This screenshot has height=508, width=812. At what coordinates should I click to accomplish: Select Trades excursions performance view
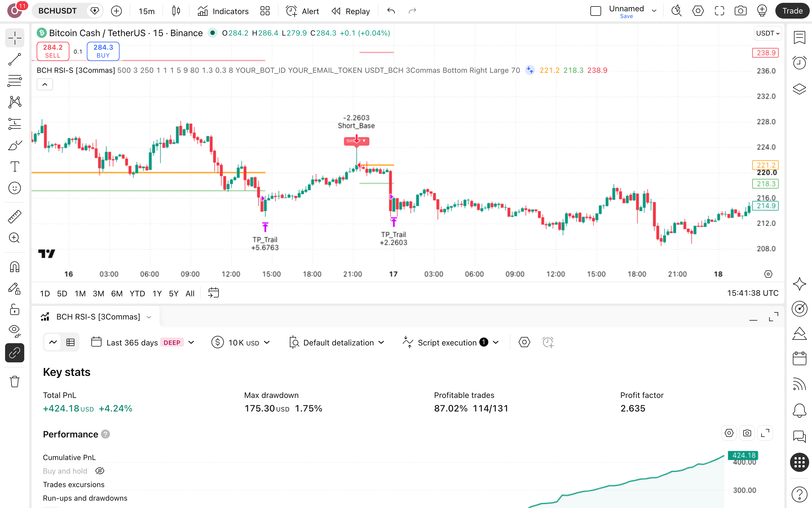tap(74, 485)
